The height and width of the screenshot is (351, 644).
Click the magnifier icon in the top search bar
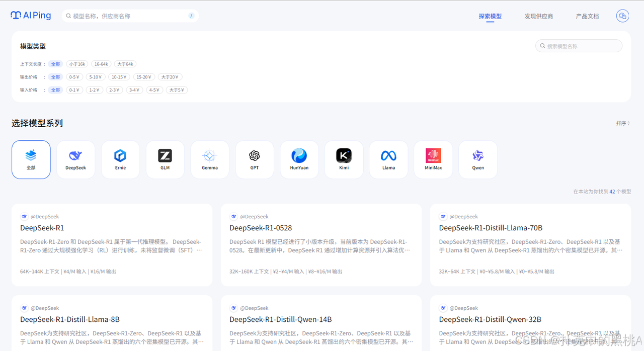[x=68, y=16]
